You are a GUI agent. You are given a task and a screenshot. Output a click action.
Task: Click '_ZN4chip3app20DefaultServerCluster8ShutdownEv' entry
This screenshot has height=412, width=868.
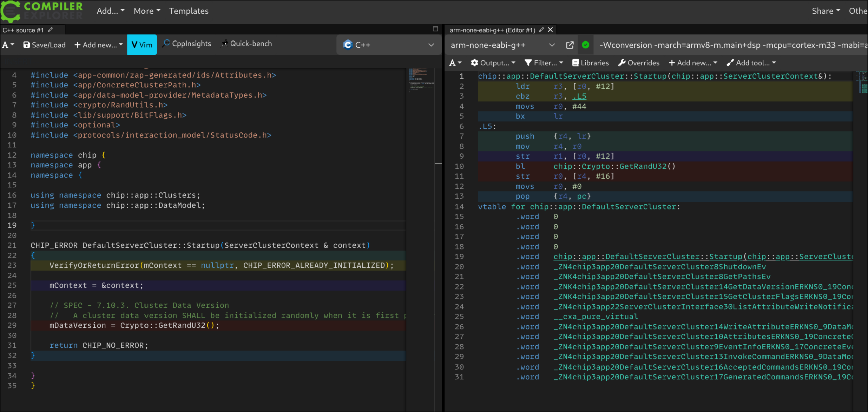659,267
